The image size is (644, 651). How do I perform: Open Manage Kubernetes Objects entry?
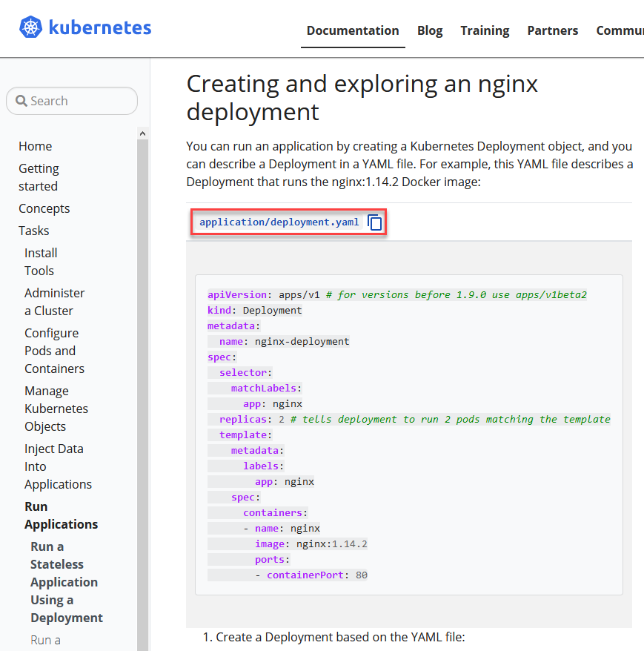pyautogui.click(x=56, y=409)
